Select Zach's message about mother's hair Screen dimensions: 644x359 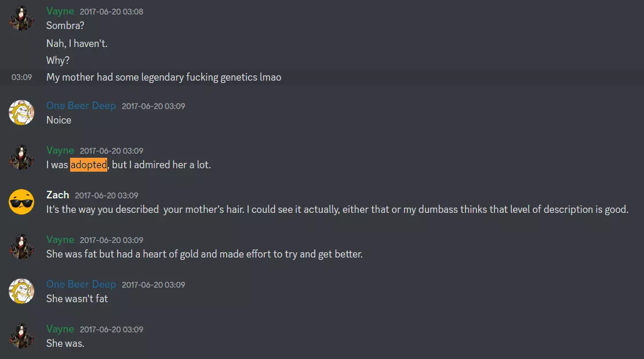coord(337,209)
